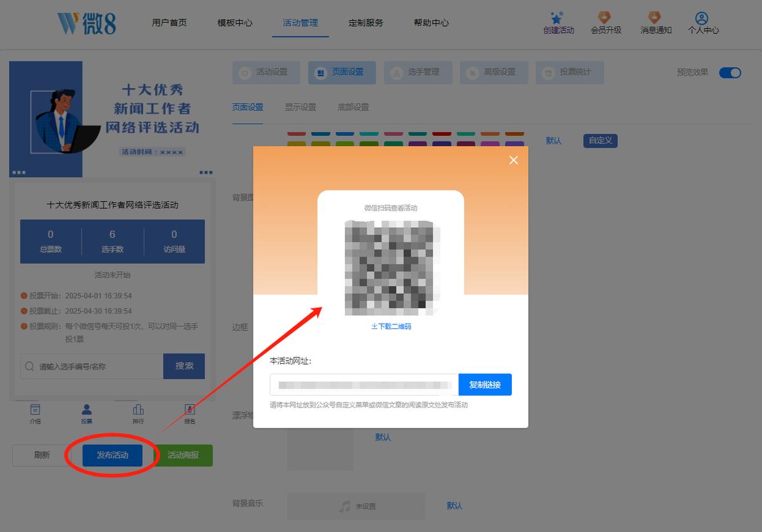Click the green 活动海报 button
The image size is (762, 532).
tap(183, 455)
